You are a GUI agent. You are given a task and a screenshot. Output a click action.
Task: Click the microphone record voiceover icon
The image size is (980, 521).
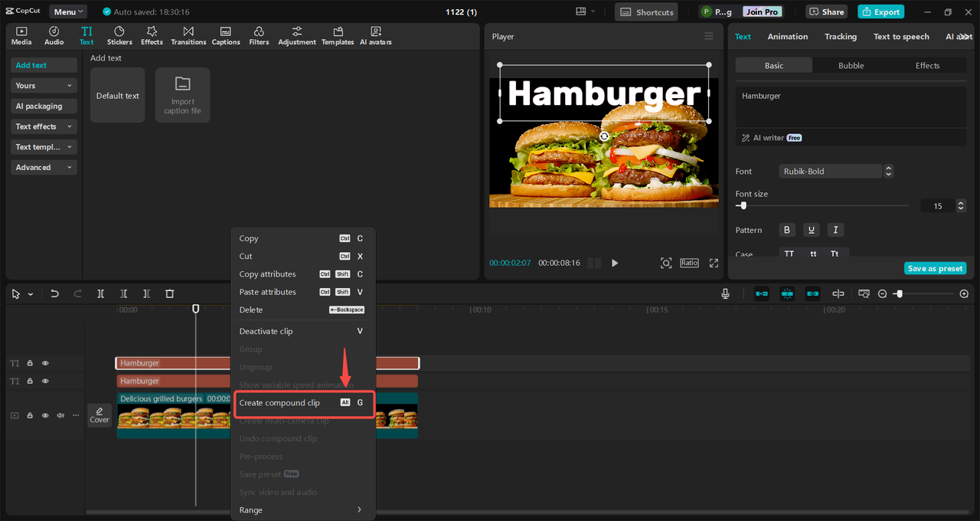pyautogui.click(x=725, y=293)
